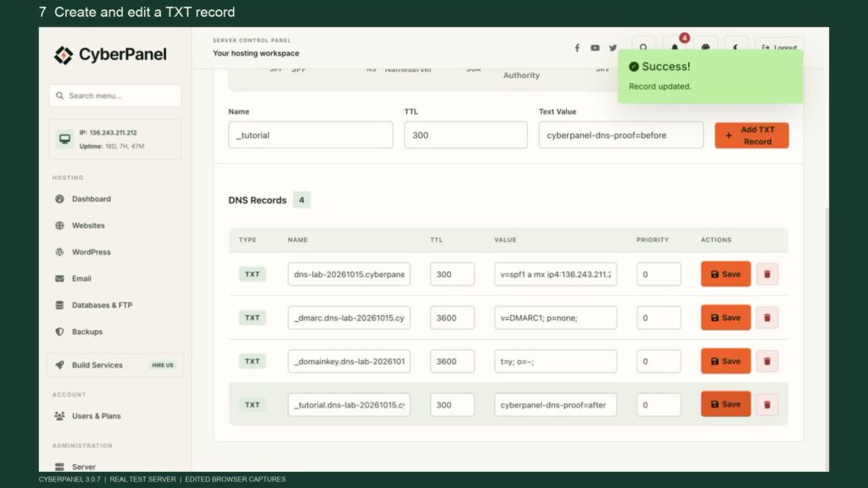The height and width of the screenshot is (488, 868).
Task: Click the DNS Records count badge
Action: 302,200
